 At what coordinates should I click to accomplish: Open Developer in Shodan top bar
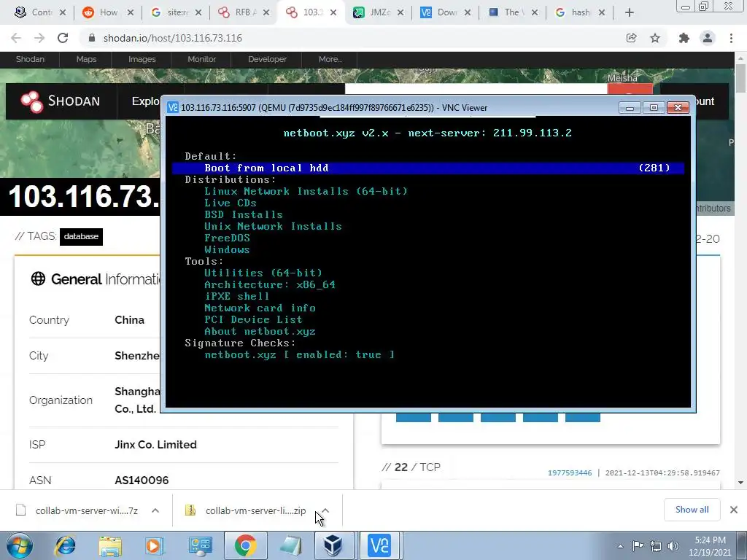tap(267, 59)
